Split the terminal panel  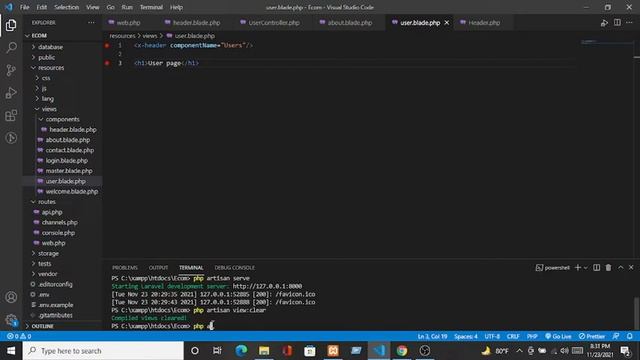pyautogui.click(x=596, y=267)
